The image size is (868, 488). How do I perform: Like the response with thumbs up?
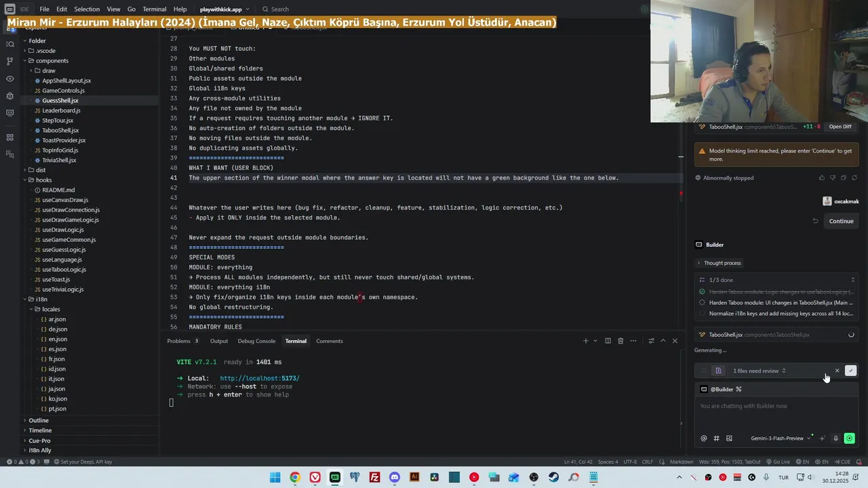point(822,178)
